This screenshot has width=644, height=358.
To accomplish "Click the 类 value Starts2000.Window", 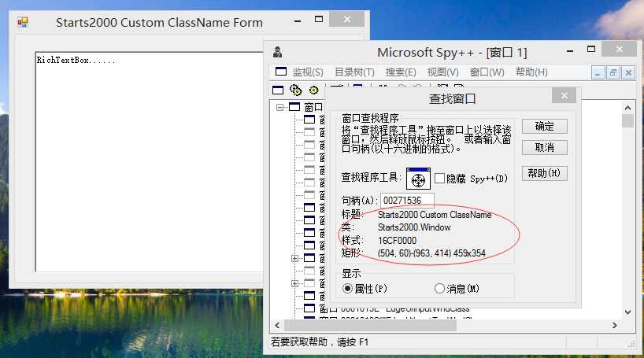I will click(x=414, y=227).
